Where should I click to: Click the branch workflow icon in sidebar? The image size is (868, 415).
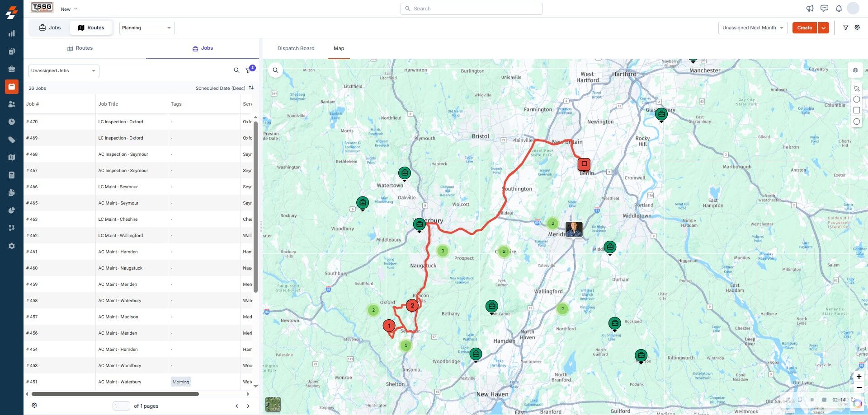click(12, 228)
